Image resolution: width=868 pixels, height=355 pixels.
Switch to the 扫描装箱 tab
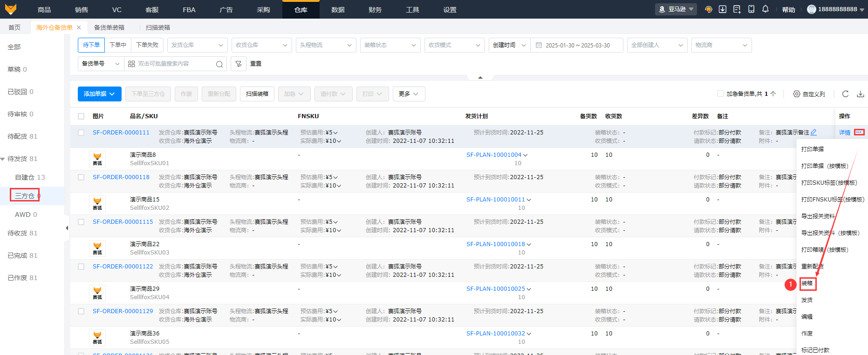pyautogui.click(x=157, y=27)
